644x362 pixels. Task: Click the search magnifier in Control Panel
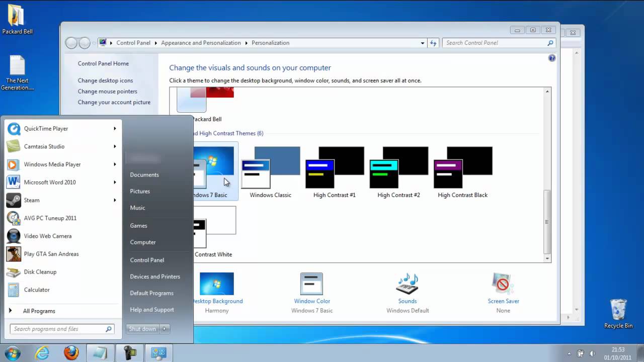click(x=550, y=43)
